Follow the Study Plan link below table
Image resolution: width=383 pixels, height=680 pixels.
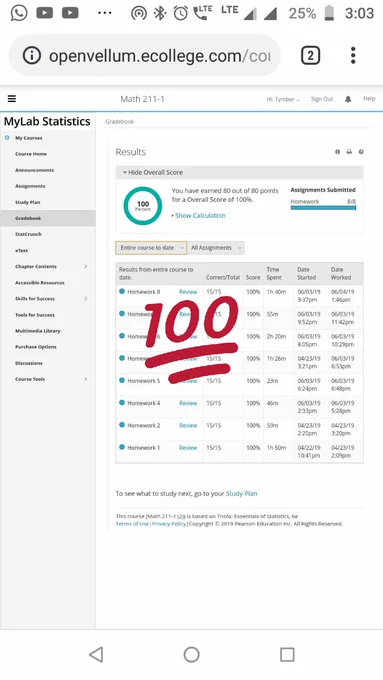(x=242, y=494)
